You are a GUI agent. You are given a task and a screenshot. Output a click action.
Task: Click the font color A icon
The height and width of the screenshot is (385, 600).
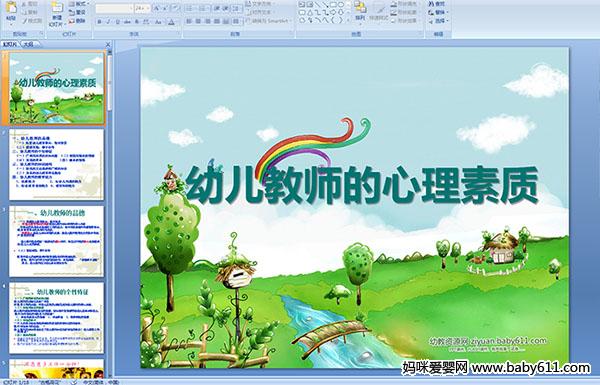171,22
